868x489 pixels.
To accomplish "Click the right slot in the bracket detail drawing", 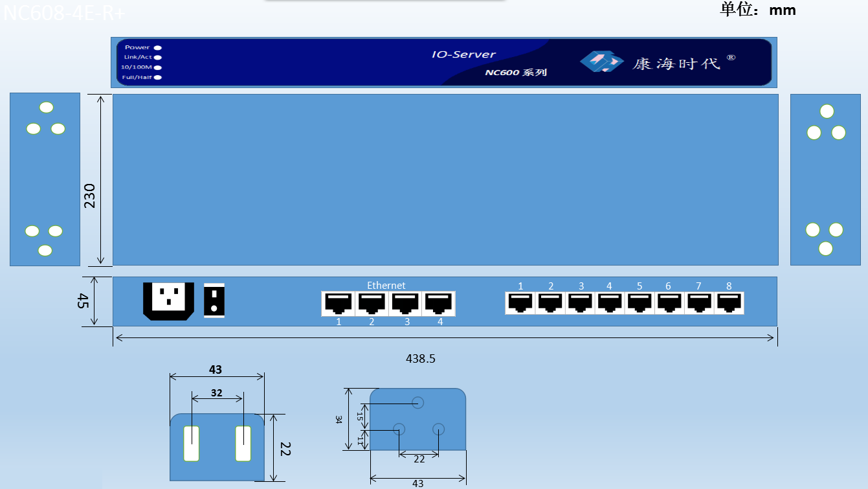I will [243, 444].
